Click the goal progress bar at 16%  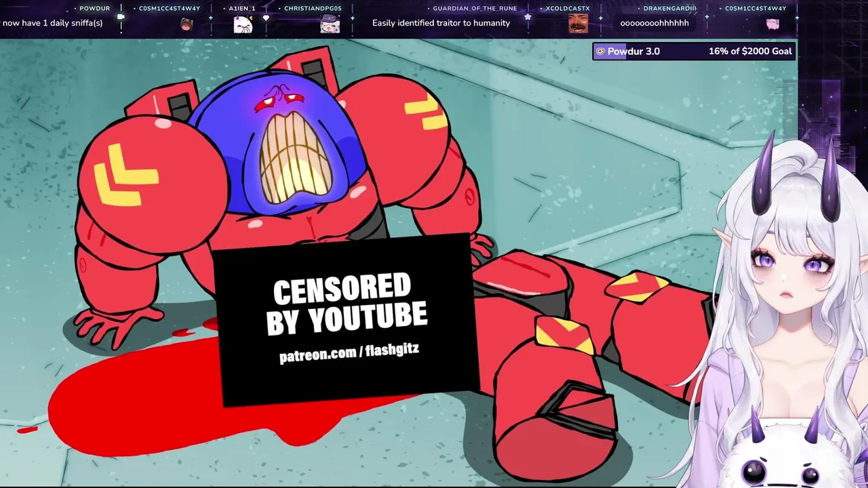click(x=694, y=51)
